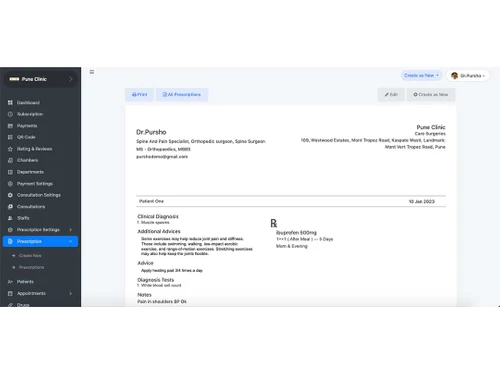Open Subscription menu item
Viewport: 500px width, 375px height.
coord(30,114)
